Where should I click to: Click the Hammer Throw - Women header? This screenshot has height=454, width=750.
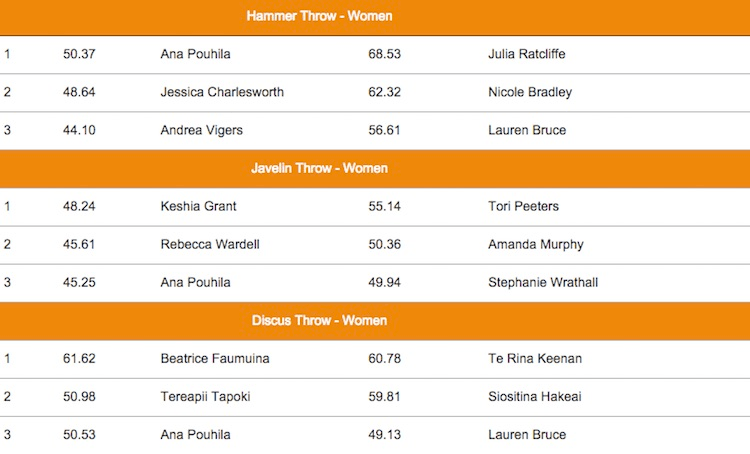point(319,16)
